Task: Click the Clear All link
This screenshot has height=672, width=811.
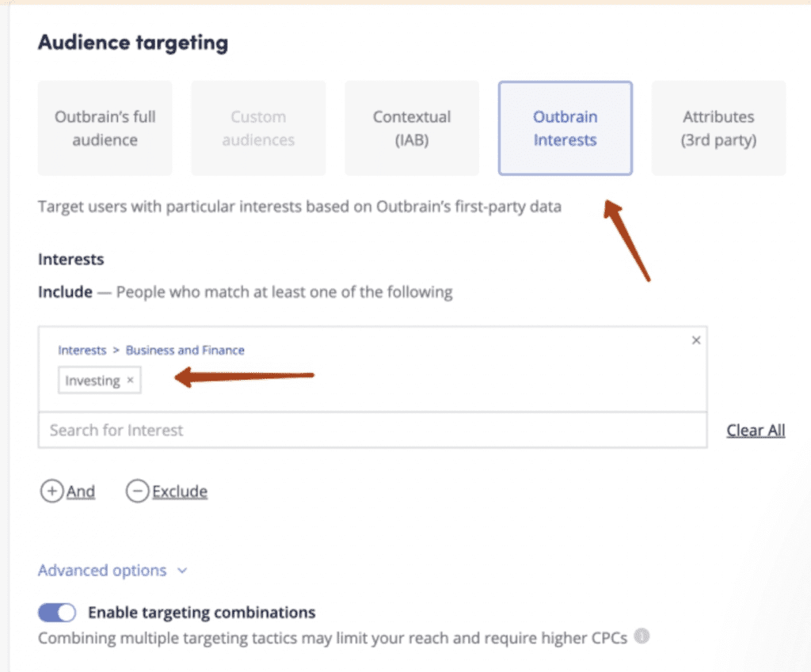Action: coord(756,430)
